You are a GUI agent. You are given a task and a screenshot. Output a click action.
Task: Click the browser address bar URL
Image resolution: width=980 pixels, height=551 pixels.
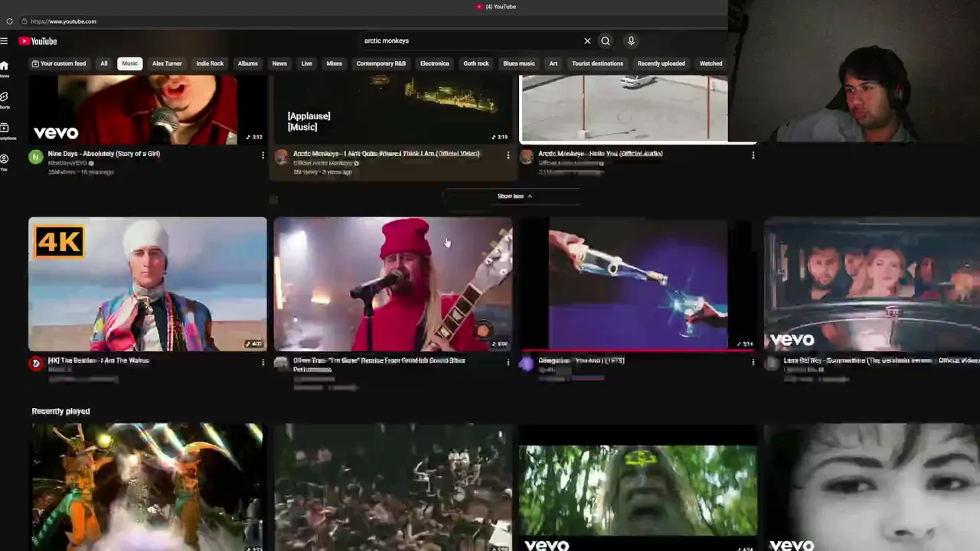[x=64, y=21]
